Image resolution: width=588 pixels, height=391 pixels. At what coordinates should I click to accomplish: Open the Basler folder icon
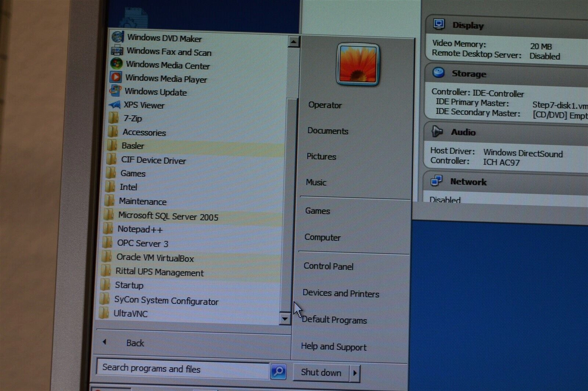[x=112, y=145]
